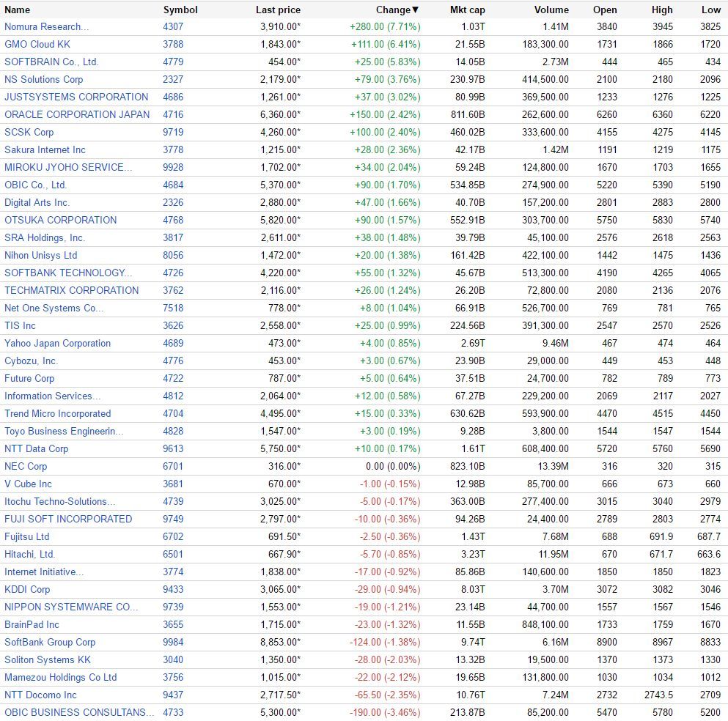Open SoftBank Group Corp link

pyautogui.click(x=50, y=643)
